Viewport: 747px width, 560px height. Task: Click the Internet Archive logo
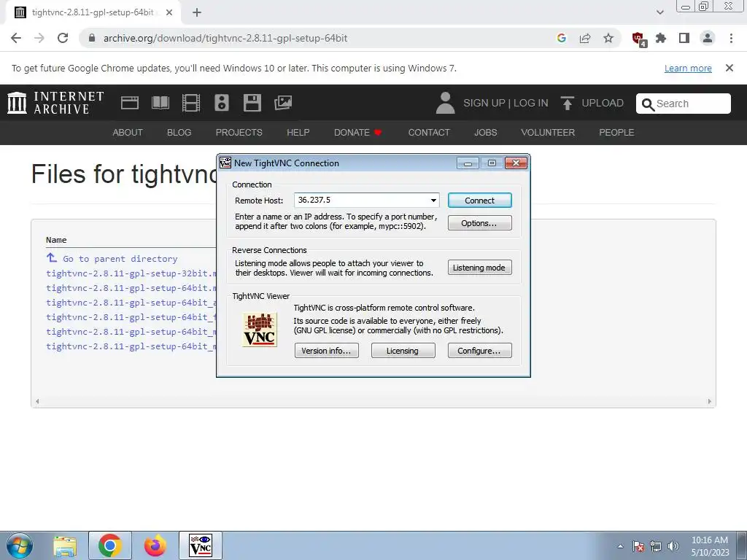coord(55,103)
